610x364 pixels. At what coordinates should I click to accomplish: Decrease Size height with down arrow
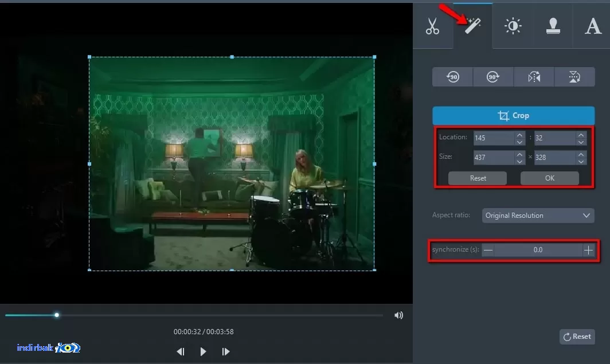(581, 162)
